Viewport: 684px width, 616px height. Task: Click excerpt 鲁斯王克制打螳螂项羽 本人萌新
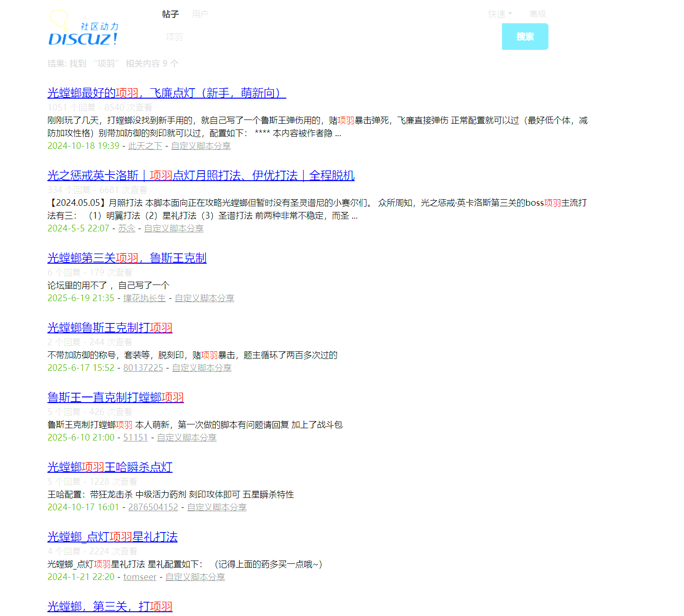(x=195, y=425)
